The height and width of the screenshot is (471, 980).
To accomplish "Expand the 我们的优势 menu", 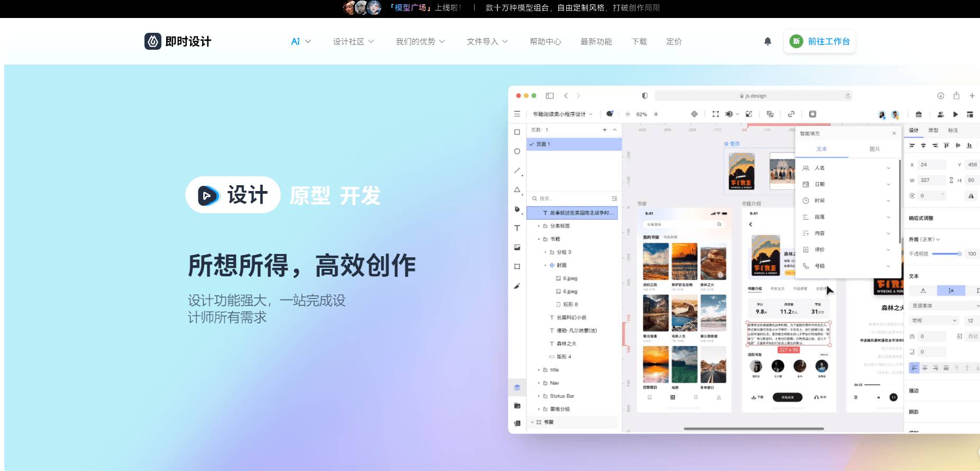I will 421,41.
